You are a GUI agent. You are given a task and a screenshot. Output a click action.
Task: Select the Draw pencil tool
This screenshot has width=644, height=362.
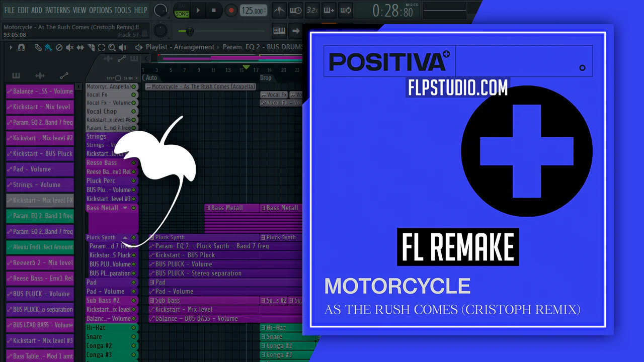[38, 47]
